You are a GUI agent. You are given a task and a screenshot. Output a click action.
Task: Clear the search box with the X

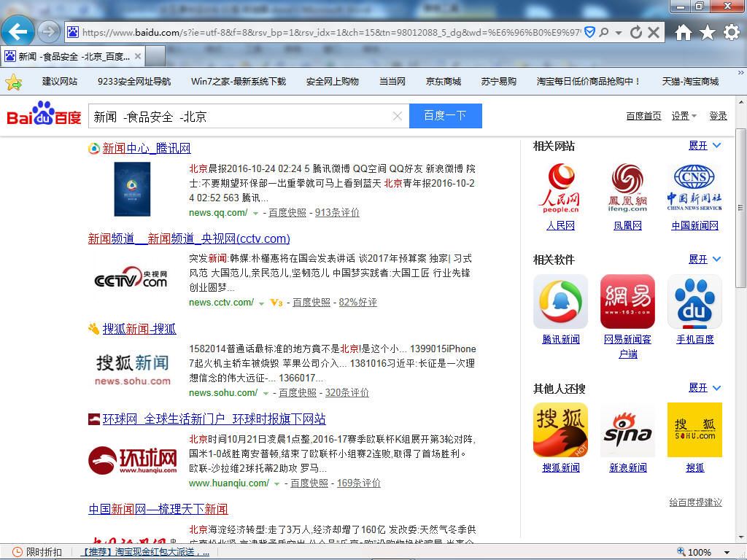click(x=398, y=116)
